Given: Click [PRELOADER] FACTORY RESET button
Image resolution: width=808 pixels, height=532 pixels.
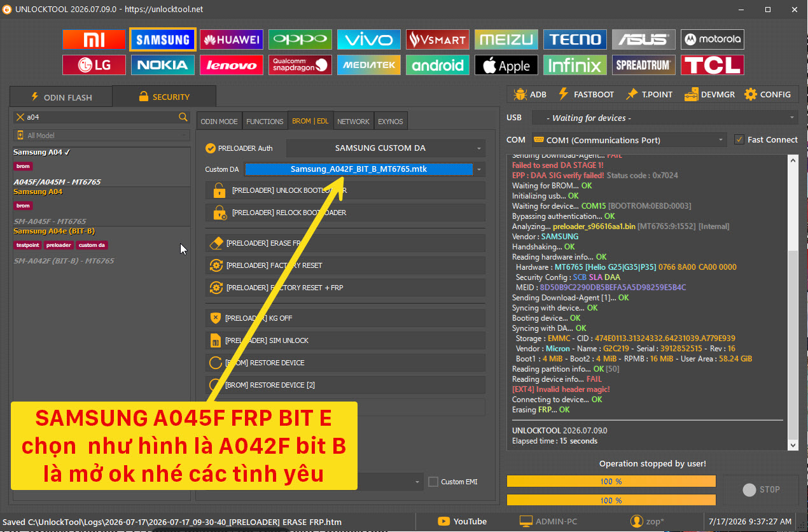Looking at the screenshot, I should tap(345, 265).
